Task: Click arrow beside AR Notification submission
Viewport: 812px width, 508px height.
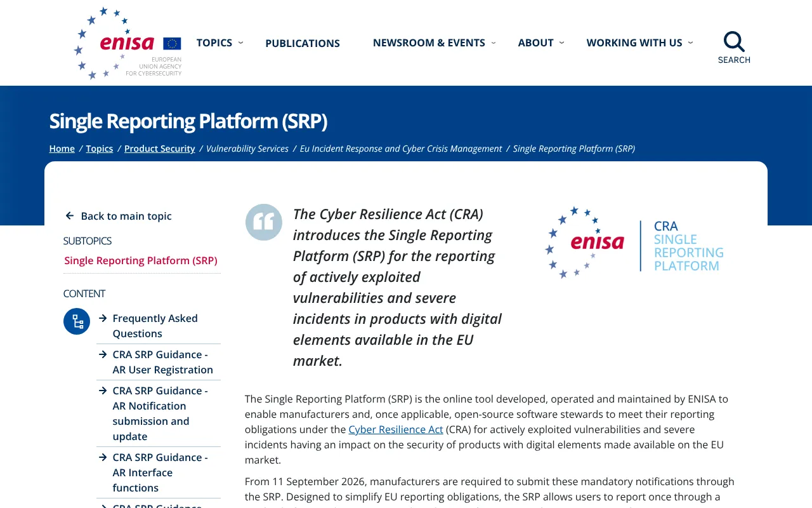Action: tap(103, 391)
